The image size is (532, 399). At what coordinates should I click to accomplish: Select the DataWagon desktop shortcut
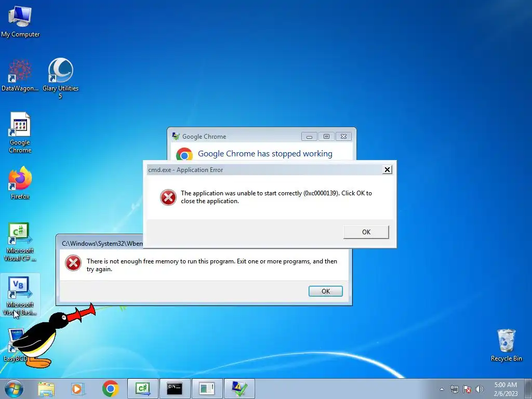click(x=20, y=75)
